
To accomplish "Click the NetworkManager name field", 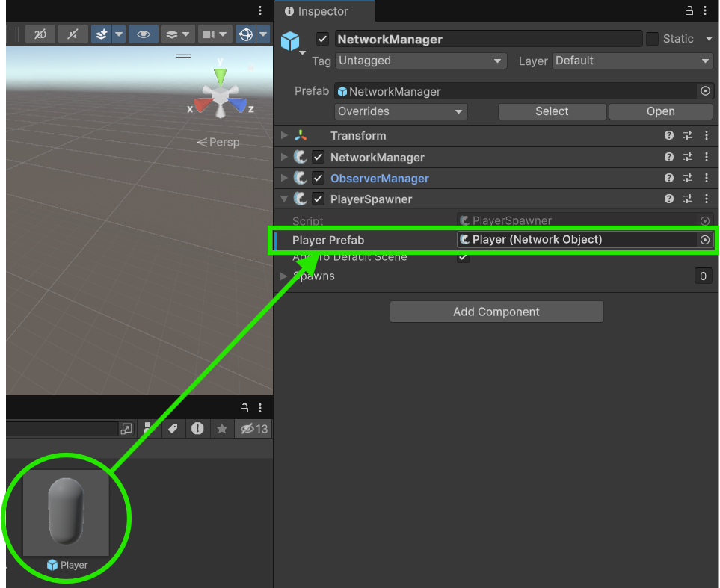I will click(x=488, y=39).
